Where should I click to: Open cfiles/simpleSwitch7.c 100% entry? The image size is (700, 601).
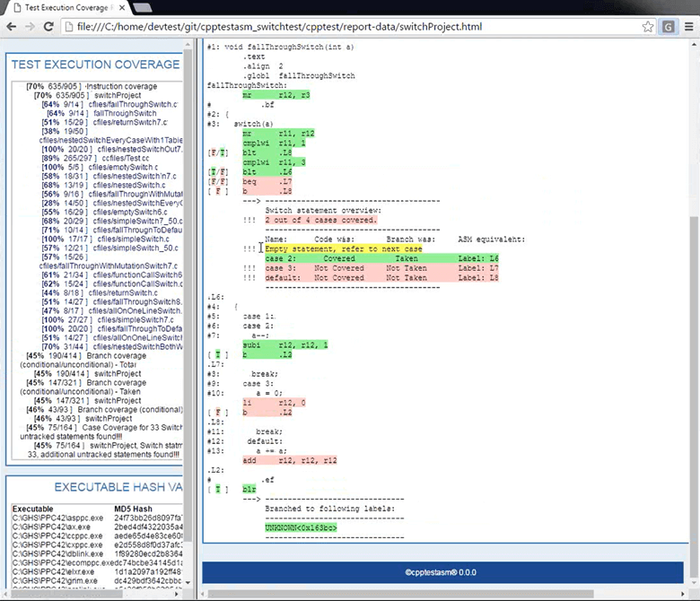[x=108, y=320]
